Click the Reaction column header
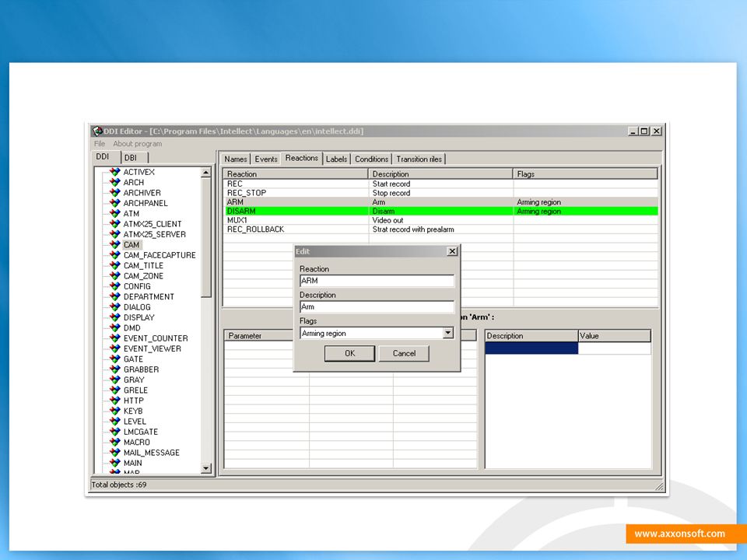The height and width of the screenshot is (560, 747). [296, 173]
